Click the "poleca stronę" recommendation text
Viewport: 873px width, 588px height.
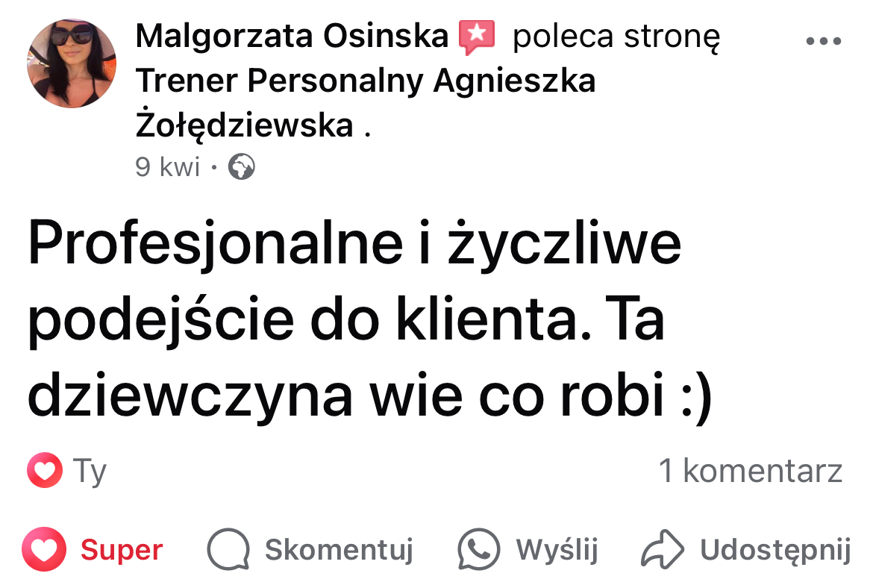click(616, 37)
